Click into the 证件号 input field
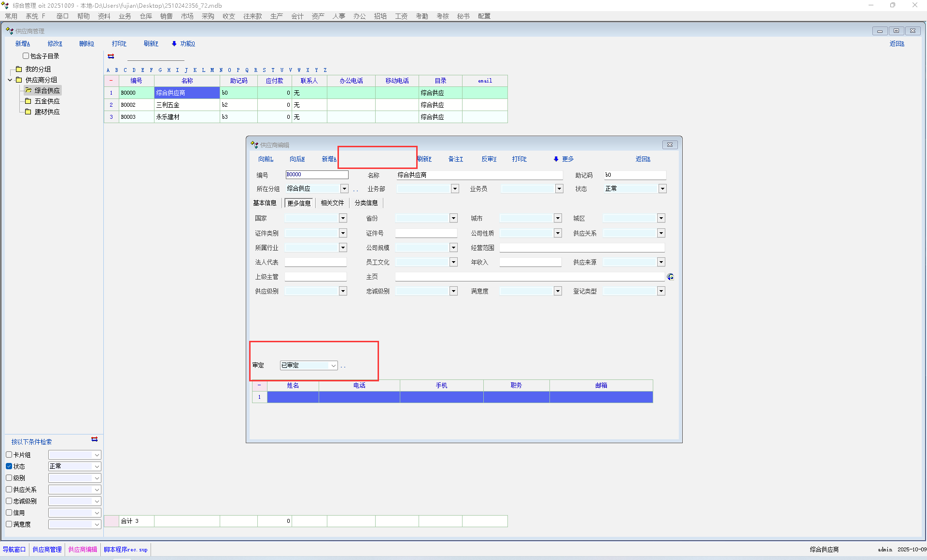This screenshot has height=560, width=927. click(426, 233)
